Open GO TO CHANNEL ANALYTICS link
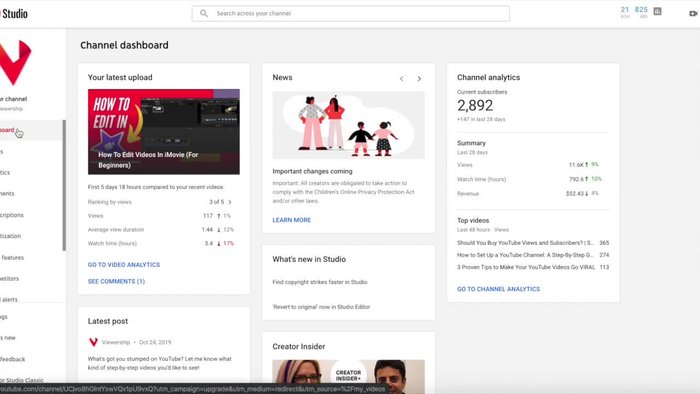Image resolution: width=700 pixels, height=394 pixels. click(x=498, y=289)
